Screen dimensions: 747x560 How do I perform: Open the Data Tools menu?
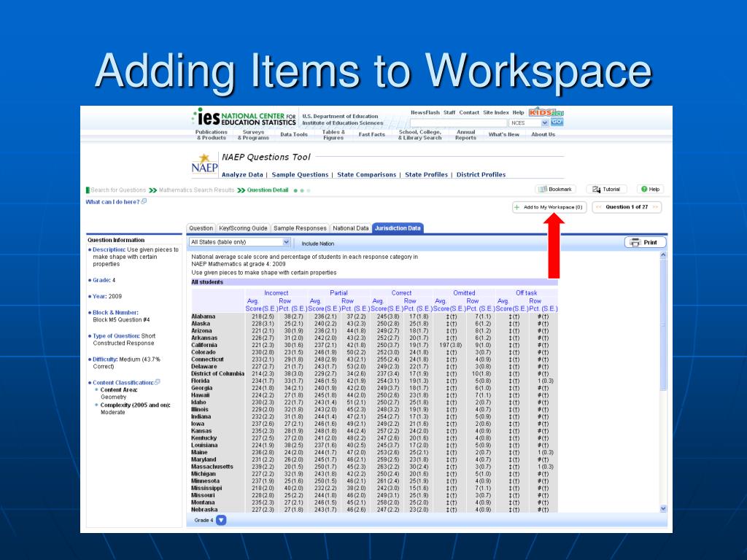click(x=294, y=134)
